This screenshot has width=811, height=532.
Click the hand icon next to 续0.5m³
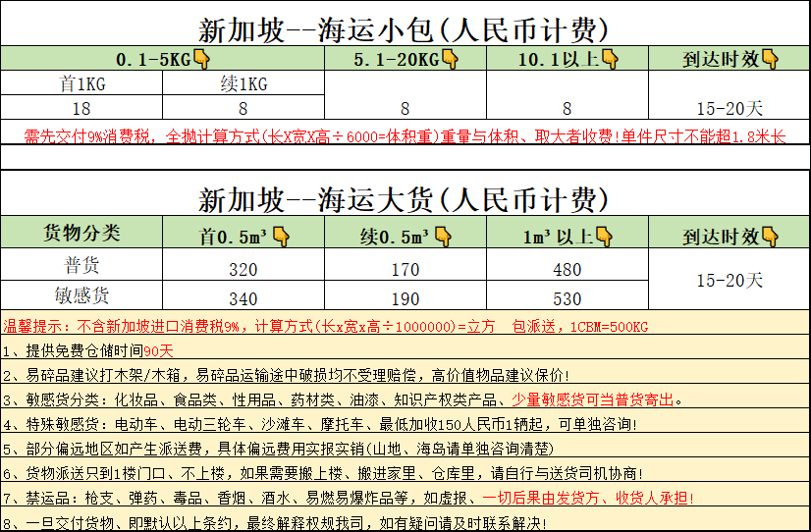click(443, 236)
